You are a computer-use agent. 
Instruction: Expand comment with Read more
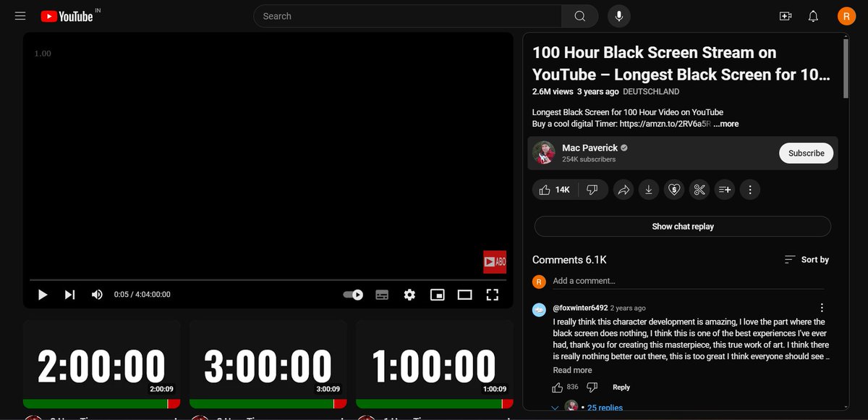(x=572, y=370)
